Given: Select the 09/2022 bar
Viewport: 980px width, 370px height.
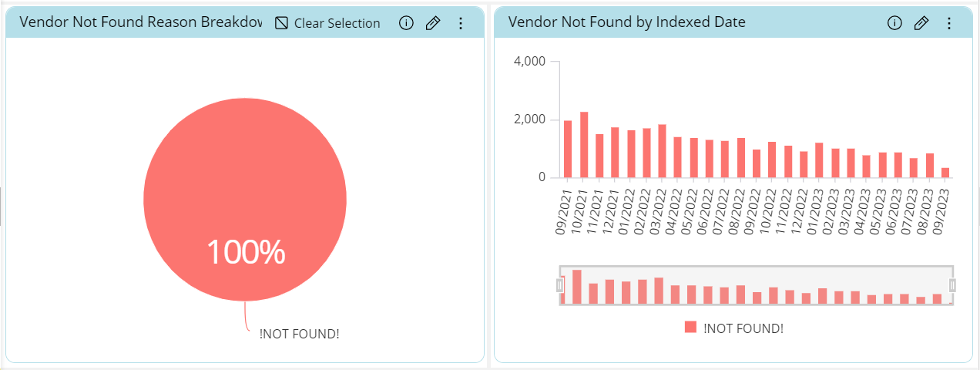Looking at the screenshot, I should pos(757,163).
